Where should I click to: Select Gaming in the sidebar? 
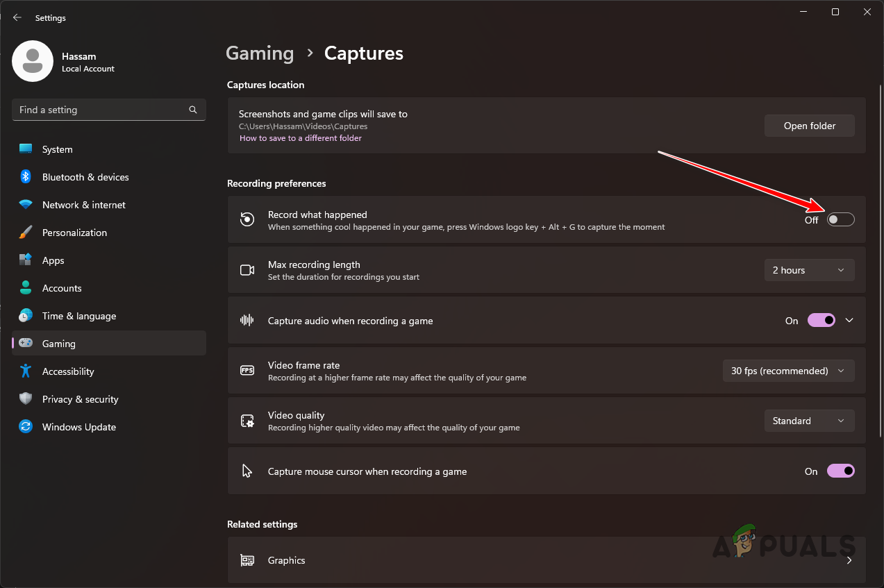tap(58, 343)
